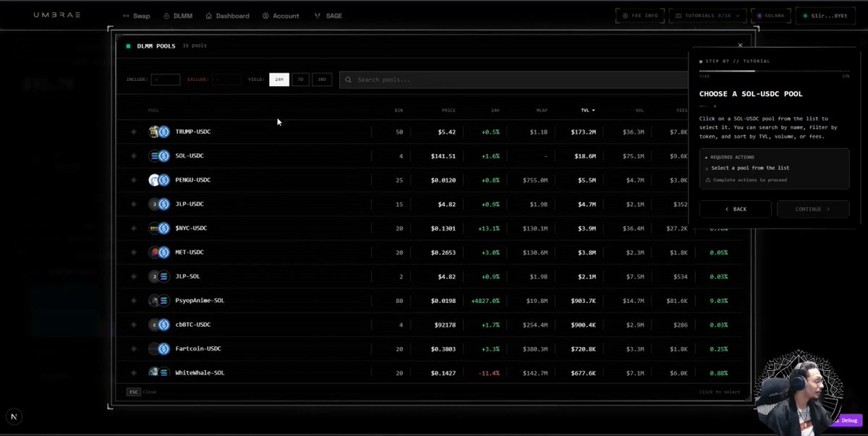This screenshot has width=868, height=436.
Task: Star the PENGU-USDC pool row
Action: pyautogui.click(x=134, y=180)
